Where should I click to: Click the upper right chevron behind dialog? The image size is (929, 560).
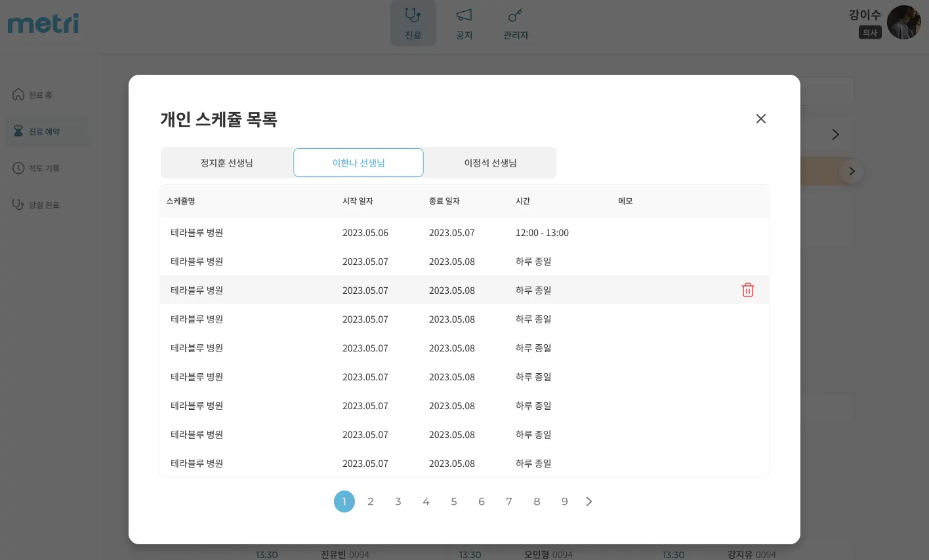tap(835, 134)
